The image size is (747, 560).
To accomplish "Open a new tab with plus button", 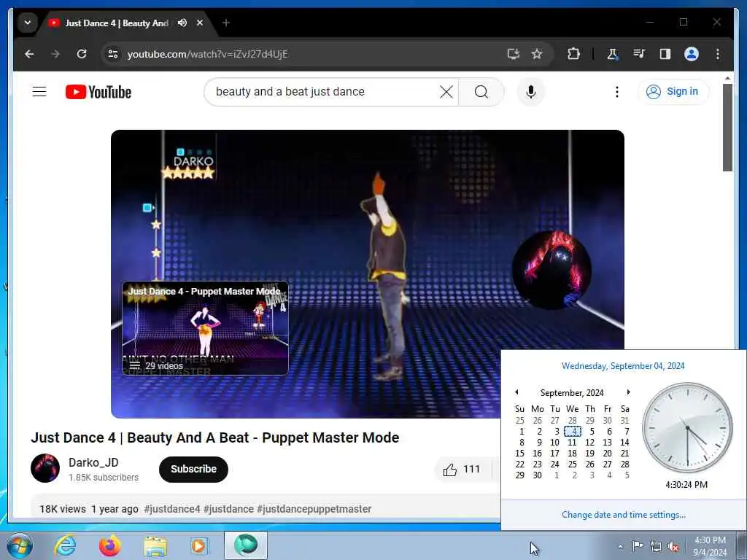I will point(226,23).
